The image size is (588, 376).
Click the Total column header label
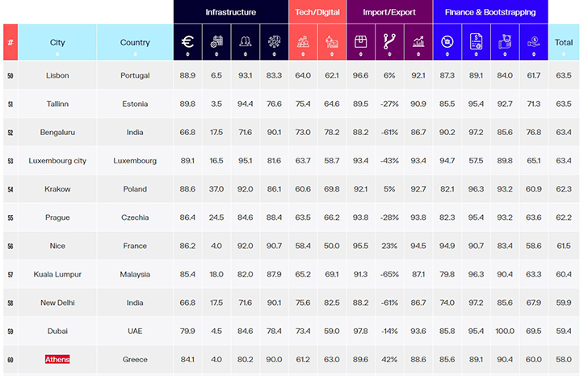coord(564,42)
